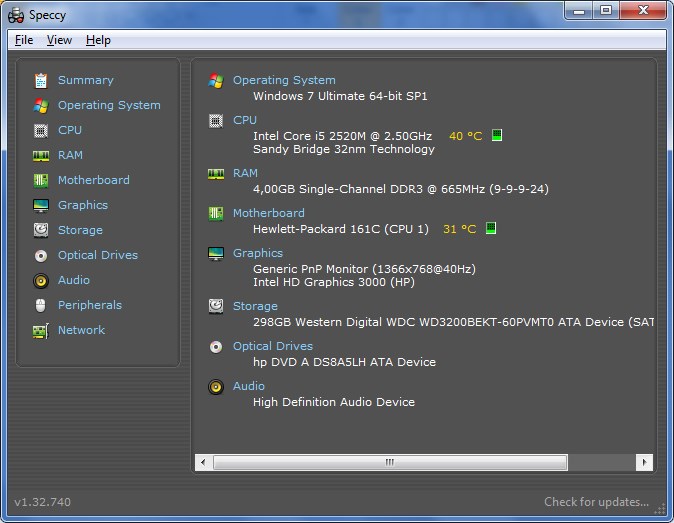The width and height of the screenshot is (674, 523).
Task: Click the Storage heading link in summary
Action: tap(255, 306)
